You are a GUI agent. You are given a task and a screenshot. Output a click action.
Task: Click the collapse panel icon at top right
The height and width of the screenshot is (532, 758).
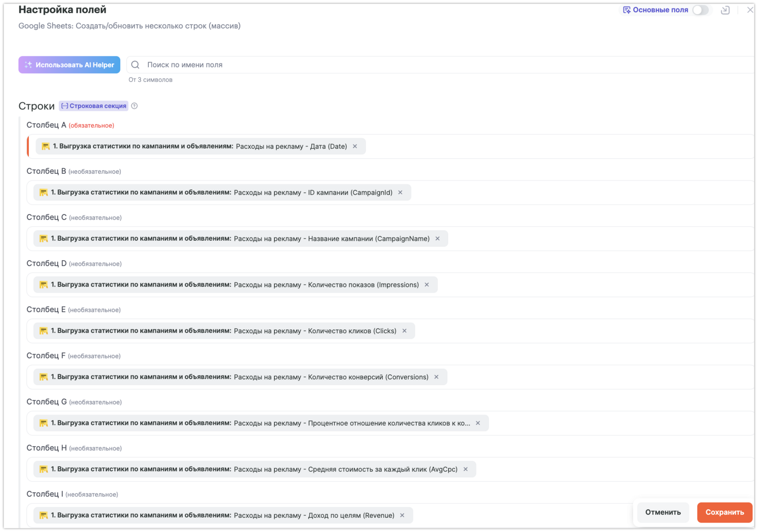[x=725, y=10]
